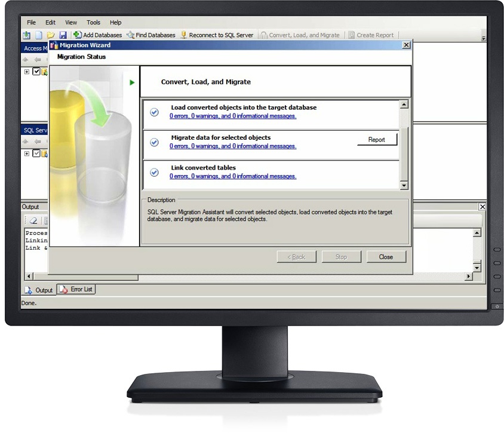This screenshot has height=436, width=504.
Task: Click the status list scrollbar down arrow
Action: pyautogui.click(x=404, y=186)
